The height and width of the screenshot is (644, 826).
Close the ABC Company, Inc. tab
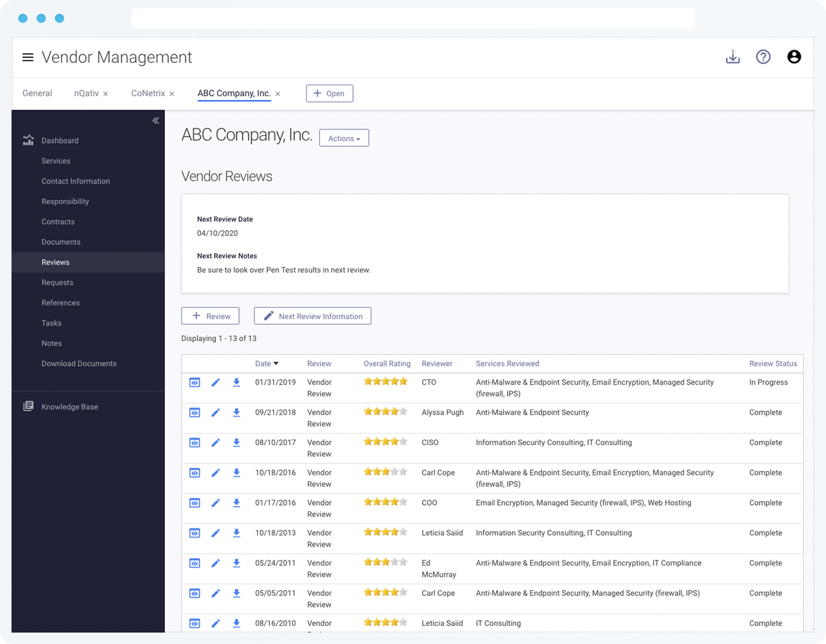pyautogui.click(x=278, y=94)
